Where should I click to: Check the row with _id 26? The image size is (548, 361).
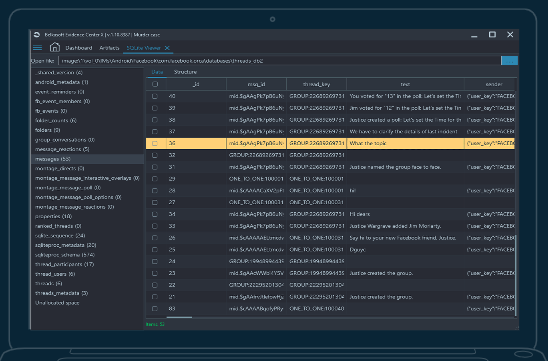(x=155, y=238)
